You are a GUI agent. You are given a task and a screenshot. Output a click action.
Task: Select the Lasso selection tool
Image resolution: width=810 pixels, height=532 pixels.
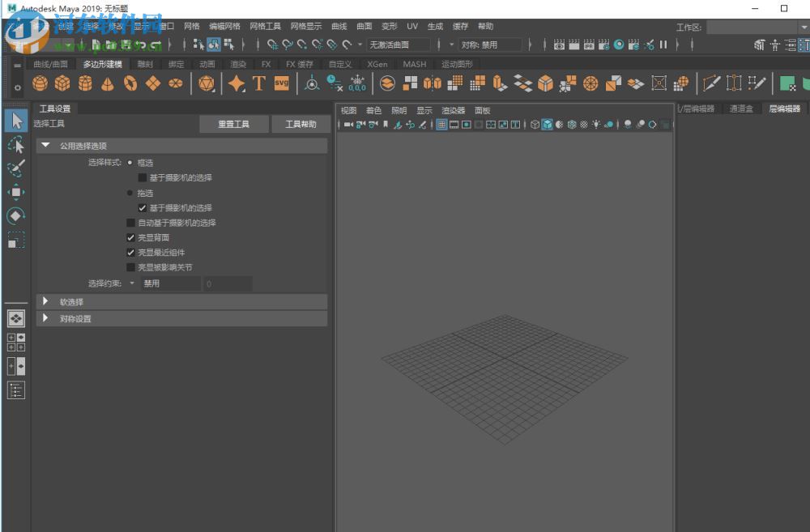click(15, 145)
